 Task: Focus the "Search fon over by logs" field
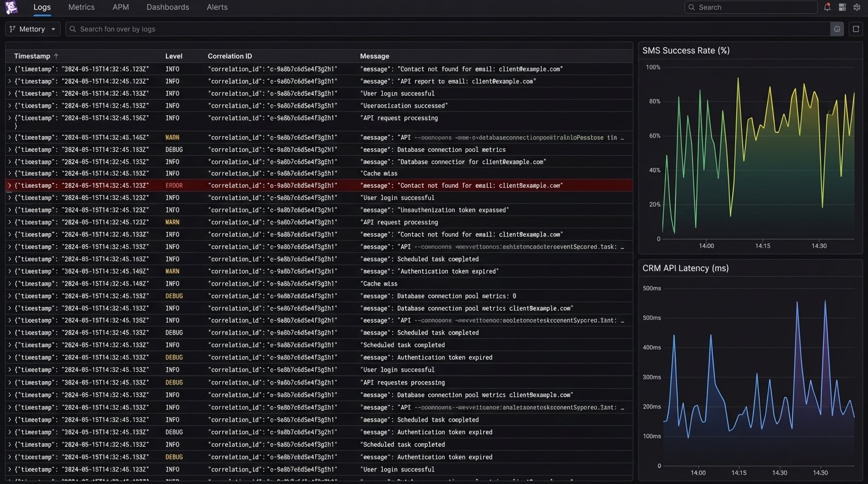pos(442,29)
